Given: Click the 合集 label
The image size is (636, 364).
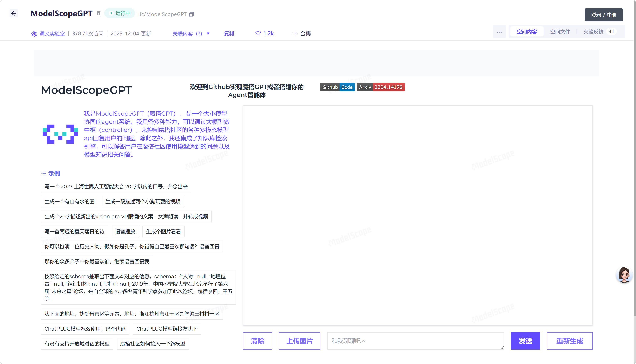Looking at the screenshot, I should (305, 33).
